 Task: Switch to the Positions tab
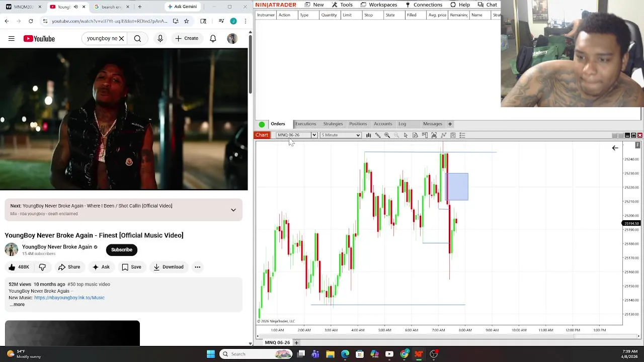coord(358,124)
